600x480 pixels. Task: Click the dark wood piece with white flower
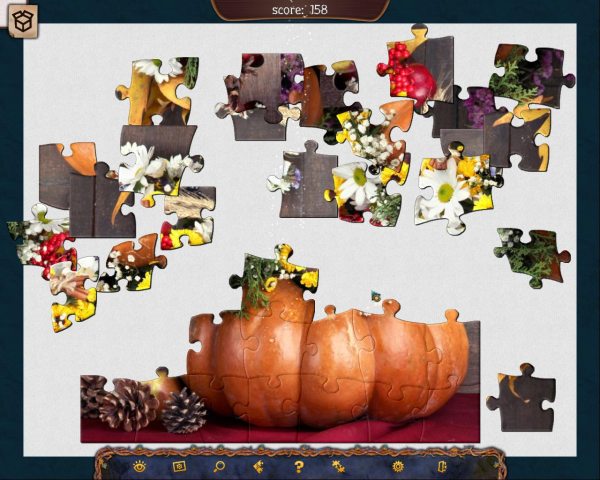(x=305, y=182)
